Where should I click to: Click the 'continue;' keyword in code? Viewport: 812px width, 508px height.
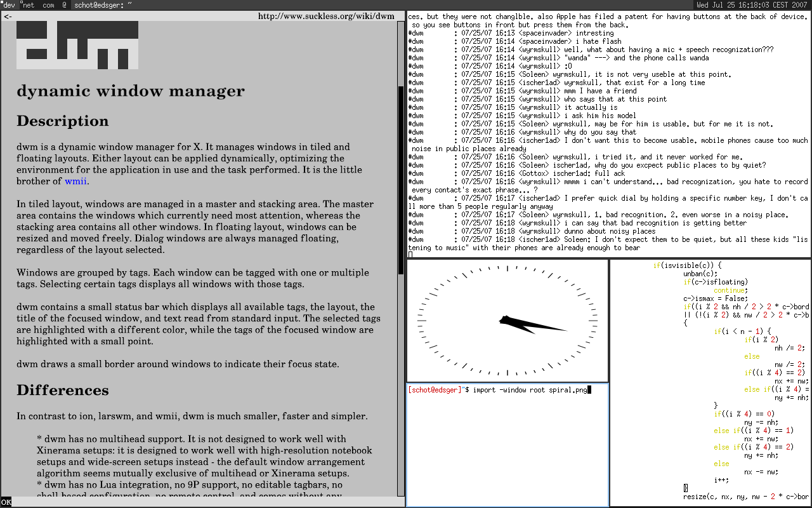(730, 290)
